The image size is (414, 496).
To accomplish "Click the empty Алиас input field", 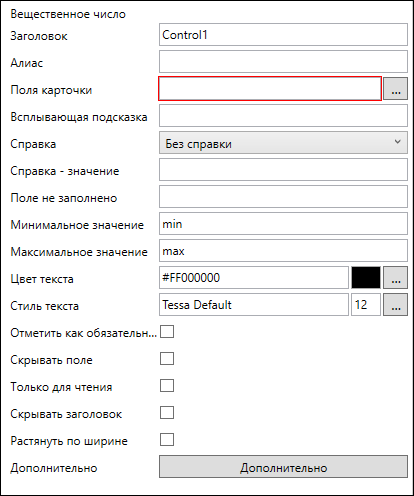I will [283, 61].
